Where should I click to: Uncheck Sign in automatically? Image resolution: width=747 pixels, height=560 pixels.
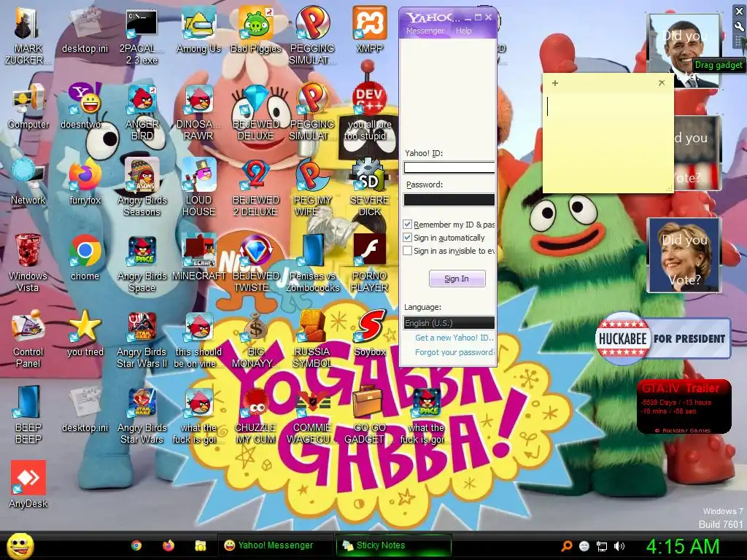[x=407, y=238]
